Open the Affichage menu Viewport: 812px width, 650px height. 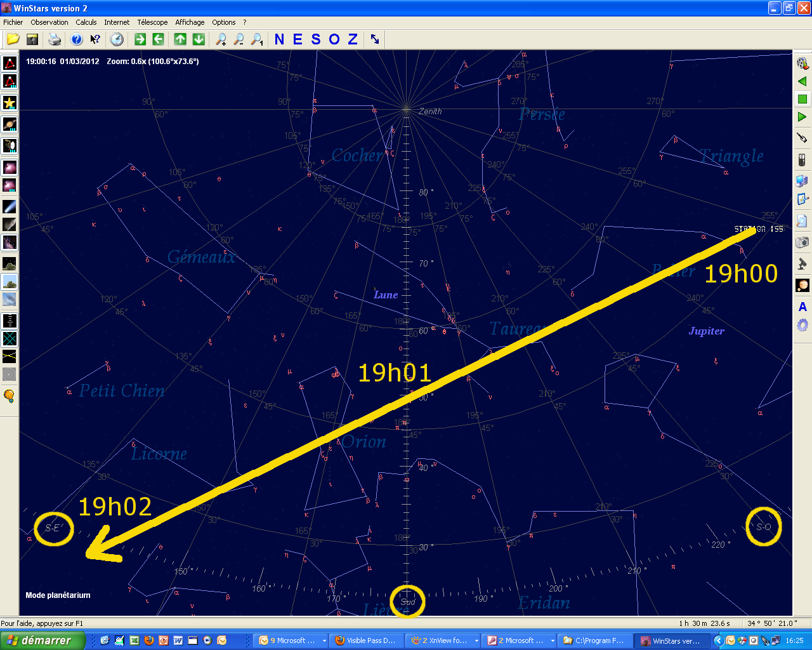click(190, 22)
